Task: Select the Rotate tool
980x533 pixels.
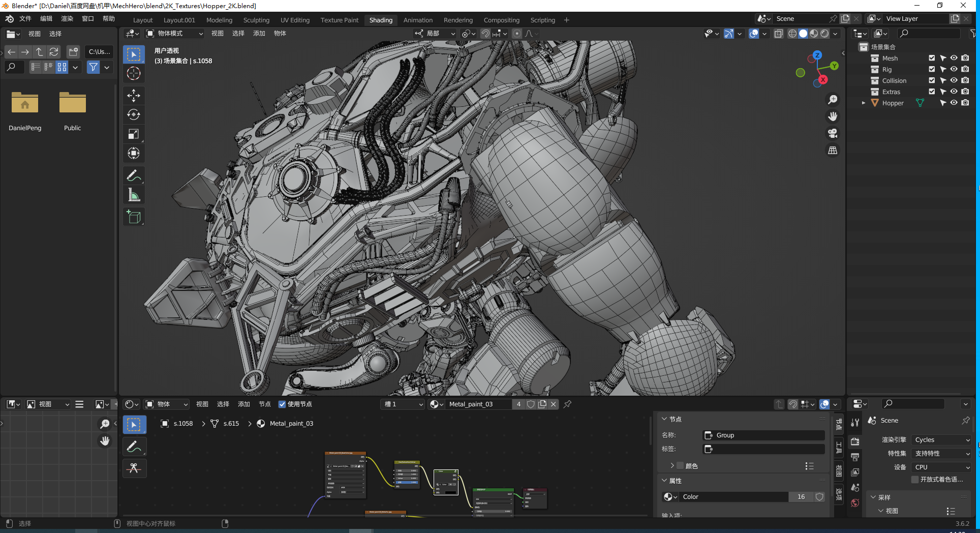Action: (134, 114)
